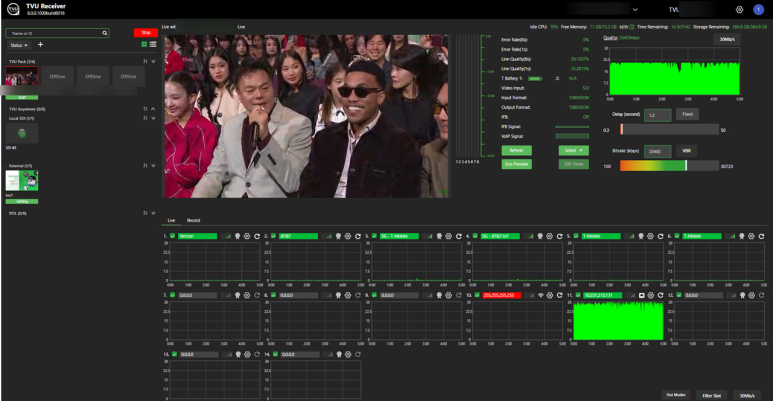Toggle slot 10 checkbox

[477, 295]
